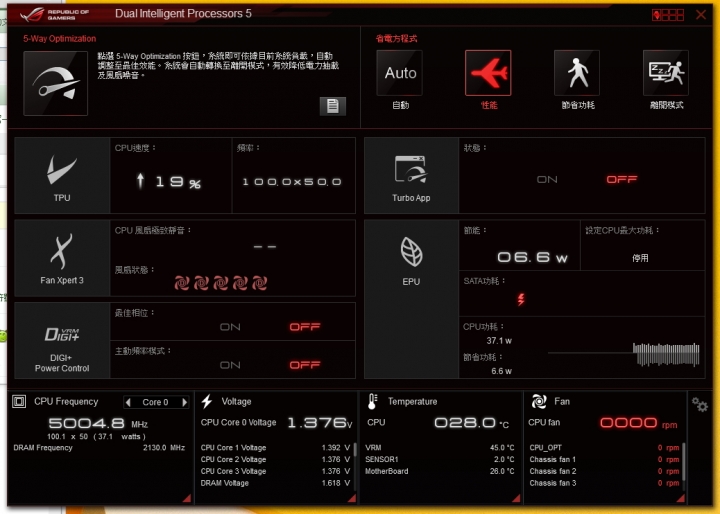This screenshot has height=514, width=720.
Task: Click the window layout switcher icon
Action: coord(668,15)
